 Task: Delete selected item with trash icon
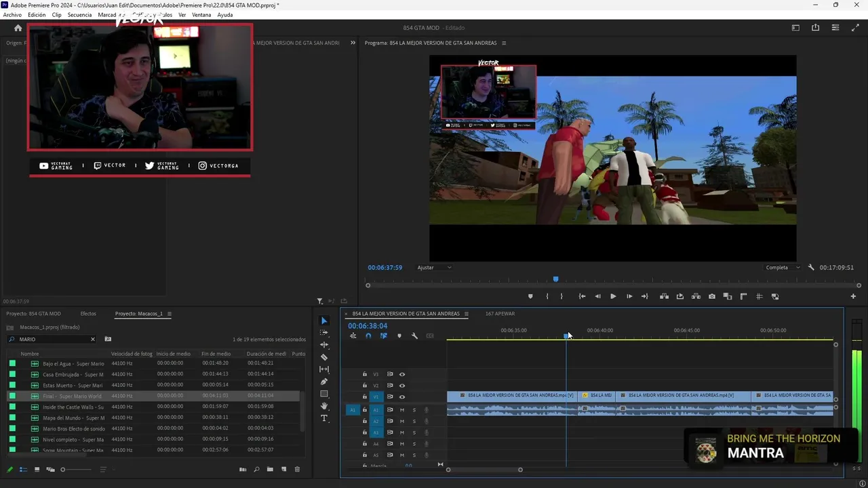click(x=297, y=469)
